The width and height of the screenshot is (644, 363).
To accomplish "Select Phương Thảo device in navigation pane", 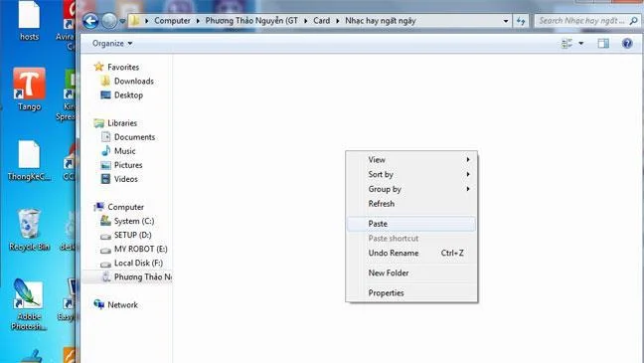I will (142, 276).
